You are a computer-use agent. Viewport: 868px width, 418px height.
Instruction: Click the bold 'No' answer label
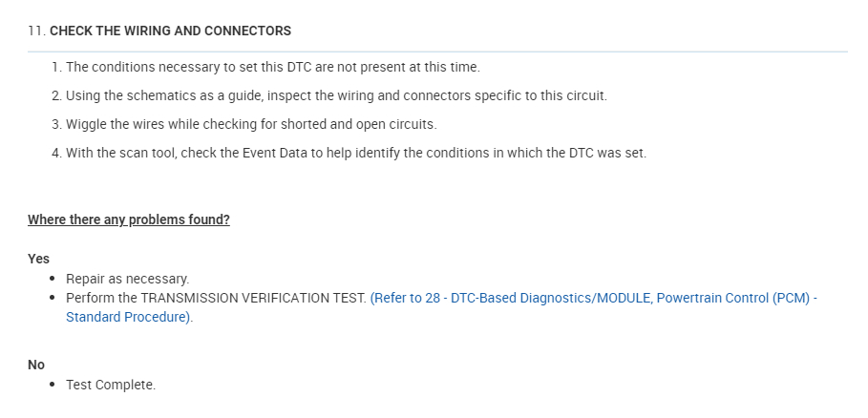click(36, 365)
